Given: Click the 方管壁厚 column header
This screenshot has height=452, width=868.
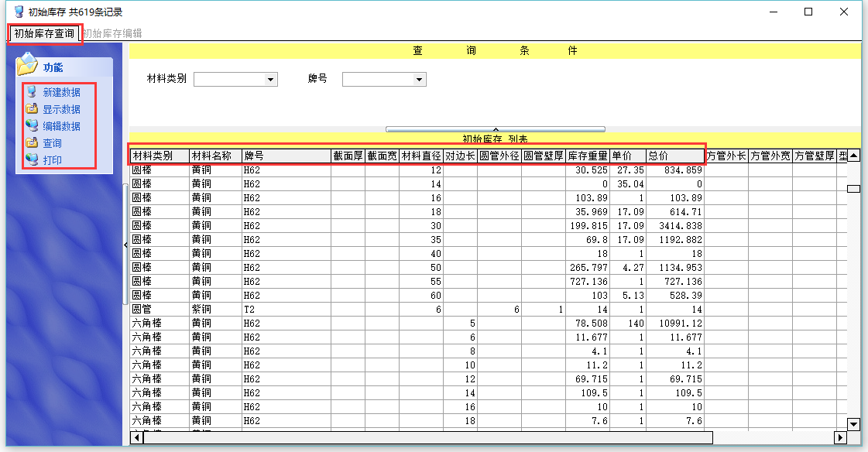Looking at the screenshot, I should pos(815,156).
